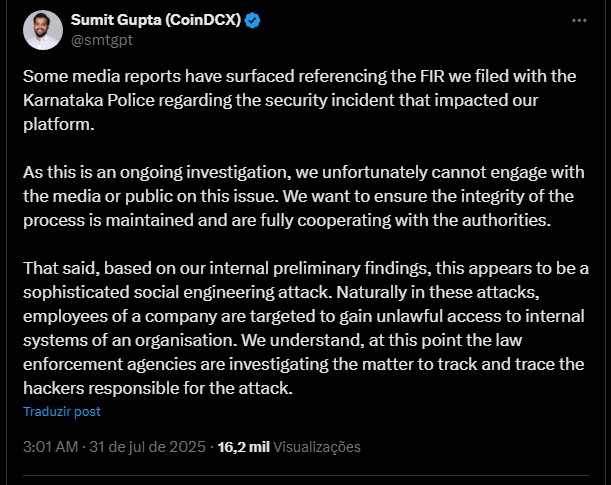Click the line 'hackers responsible for the attack.'
Viewport: 611px width, 485px height.
click(158, 388)
